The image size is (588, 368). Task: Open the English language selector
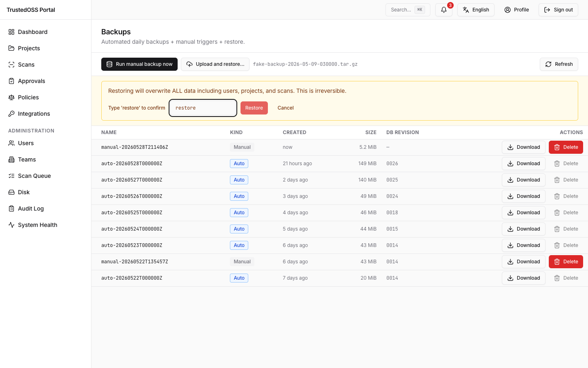476,10
